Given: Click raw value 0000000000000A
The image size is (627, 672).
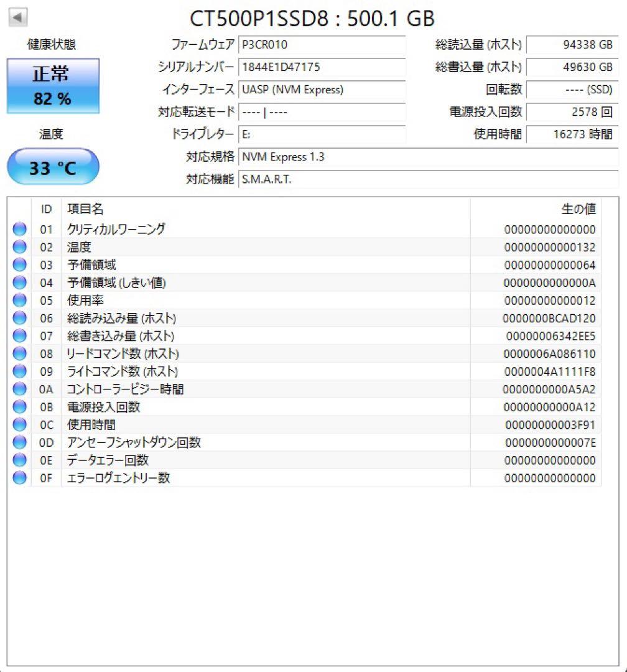Looking at the screenshot, I should pyautogui.click(x=549, y=283).
